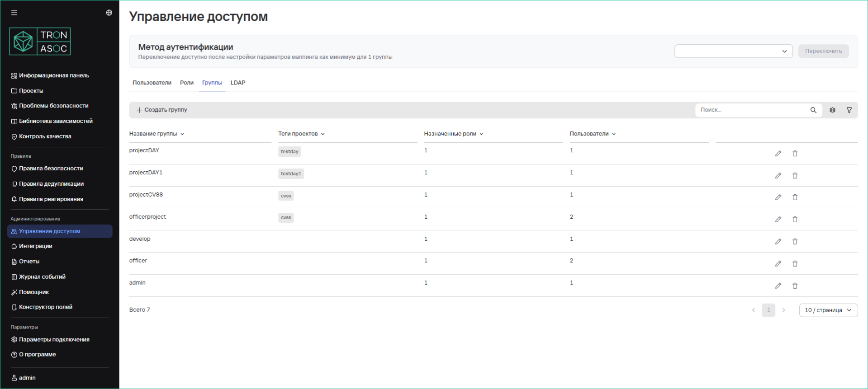Image resolution: width=868 pixels, height=389 pixels.
Task: Open the authentication method dropdown
Action: pyautogui.click(x=733, y=51)
